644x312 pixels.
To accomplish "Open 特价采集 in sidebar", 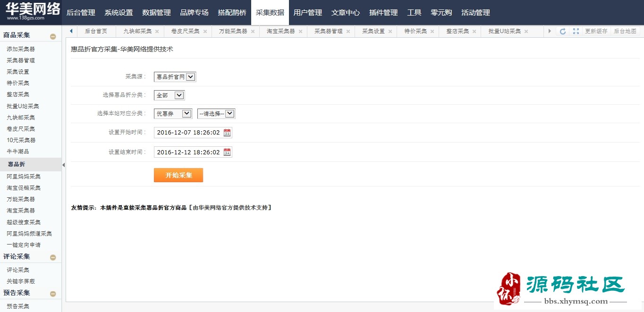I will (18, 83).
